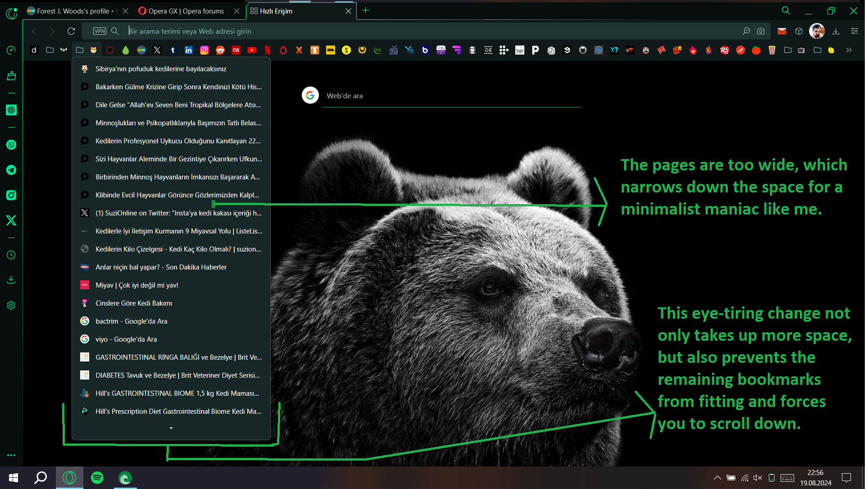This screenshot has height=489, width=868.
Task: Open the popcorn bucket bookmark icon
Action: click(772, 50)
